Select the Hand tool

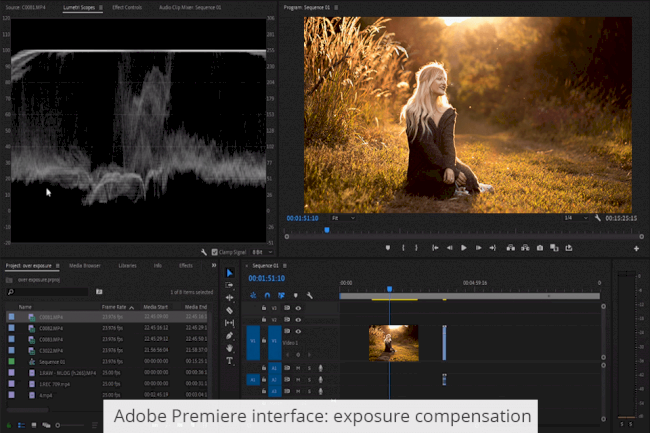[x=229, y=348]
